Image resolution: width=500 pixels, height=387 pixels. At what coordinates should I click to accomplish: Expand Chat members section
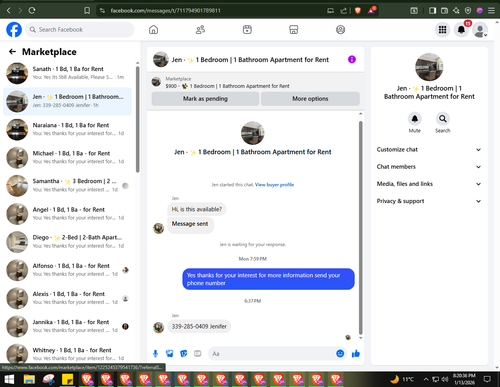click(429, 167)
